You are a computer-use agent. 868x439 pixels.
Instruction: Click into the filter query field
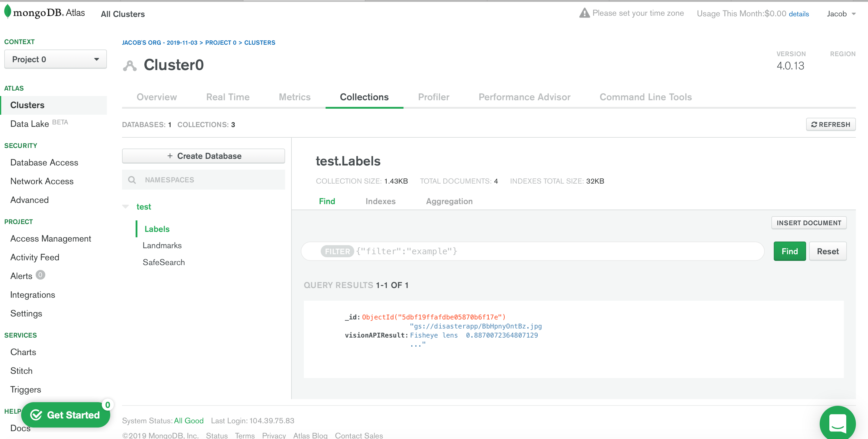(x=539, y=251)
